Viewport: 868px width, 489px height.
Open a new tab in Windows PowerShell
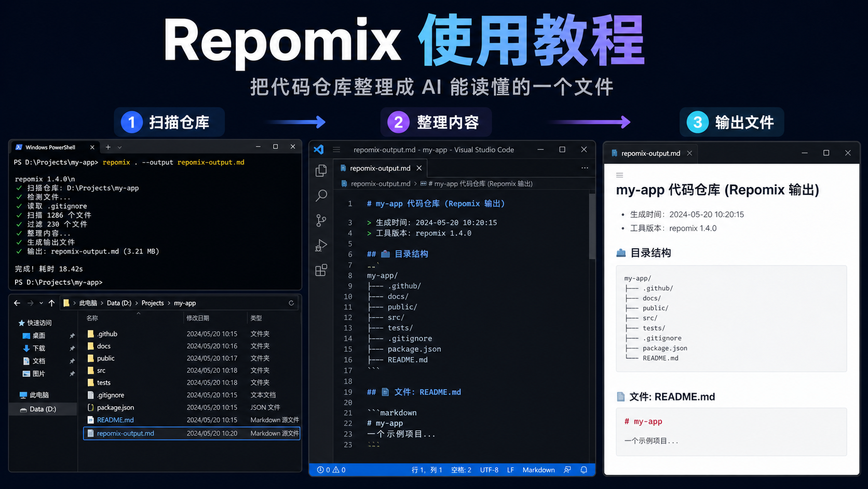pos(108,147)
